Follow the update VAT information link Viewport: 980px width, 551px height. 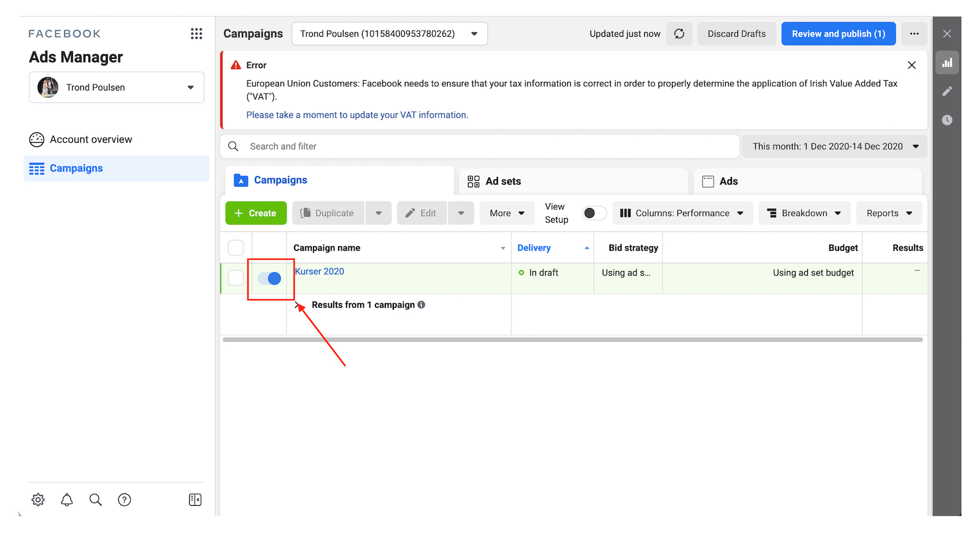(x=356, y=115)
